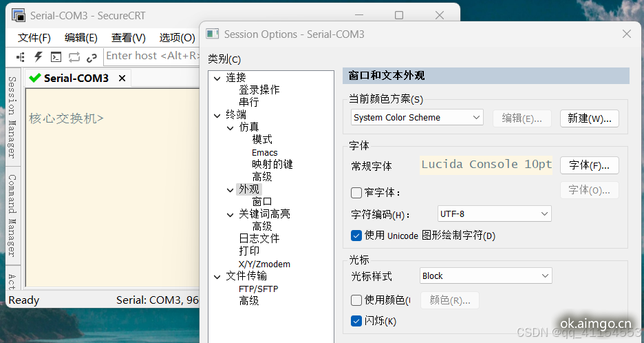Open the UTF-8 character encoding dropdown
The image size is (644, 343).
pos(494,214)
